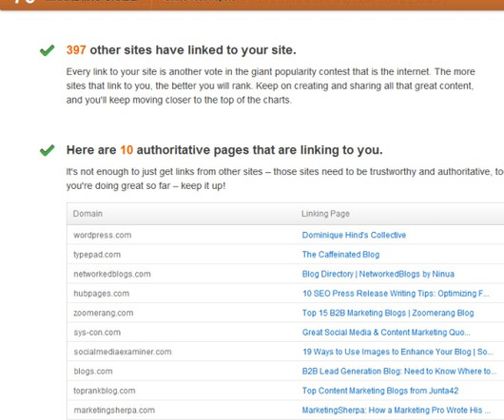Click the orange 397 count number
Viewport: 504px width, 420px height.
coord(76,50)
